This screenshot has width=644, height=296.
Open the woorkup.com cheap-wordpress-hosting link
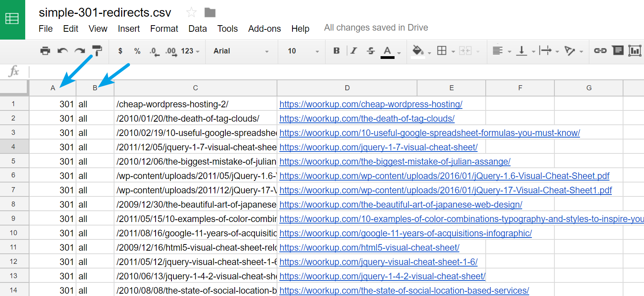[371, 104]
